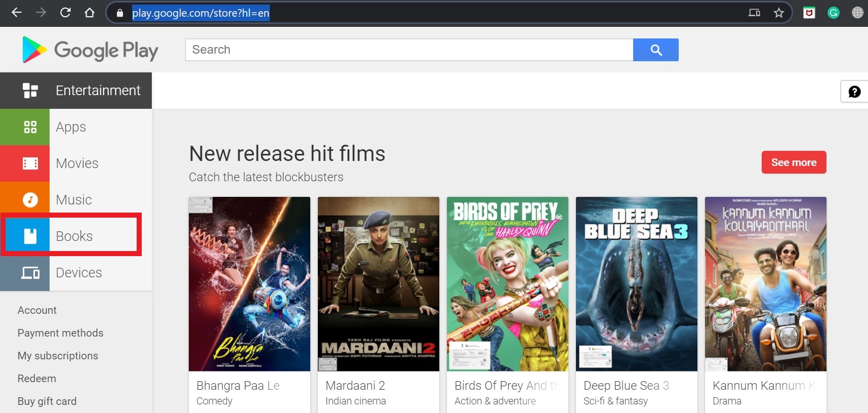Open Deep Blue Sea 3 poster

[637, 284]
